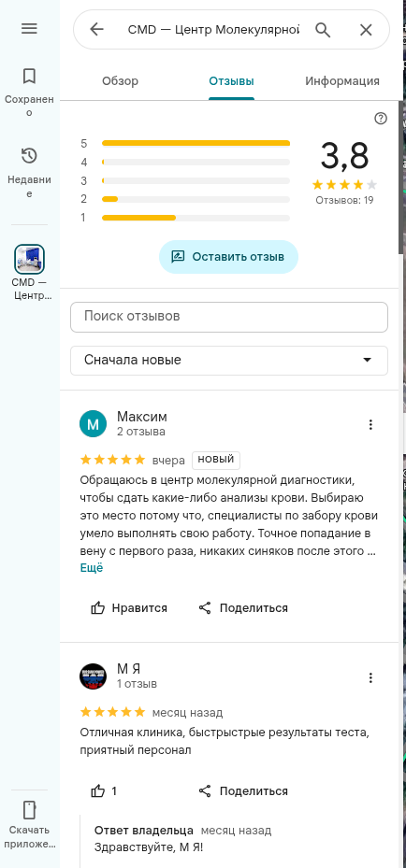Like Максим's review with Нравится
Viewport: 406px width, 868px height.
pos(128,608)
